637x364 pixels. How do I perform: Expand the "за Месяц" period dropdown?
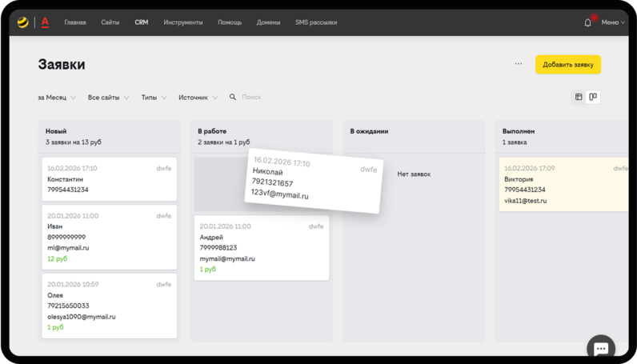tap(57, 98)
